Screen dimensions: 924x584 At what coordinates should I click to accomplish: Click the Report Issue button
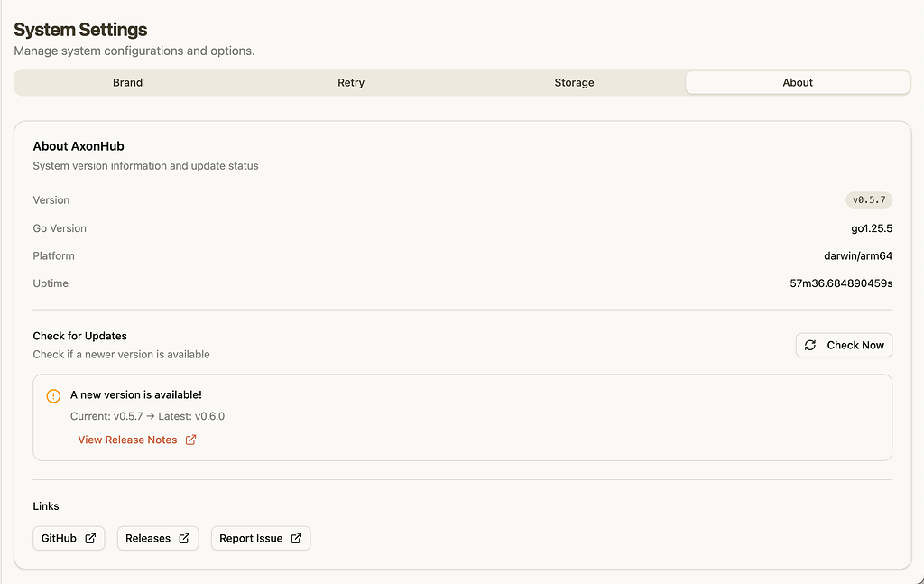point(261,538)
